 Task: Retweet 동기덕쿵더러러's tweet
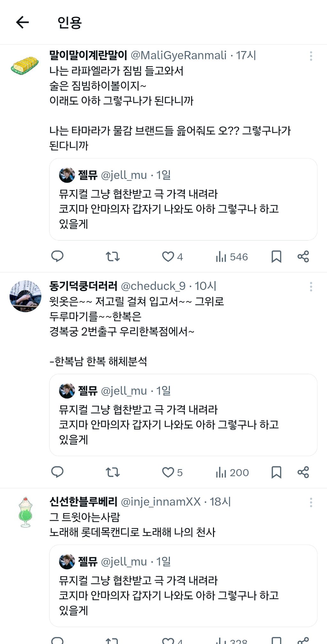(113, 472)
